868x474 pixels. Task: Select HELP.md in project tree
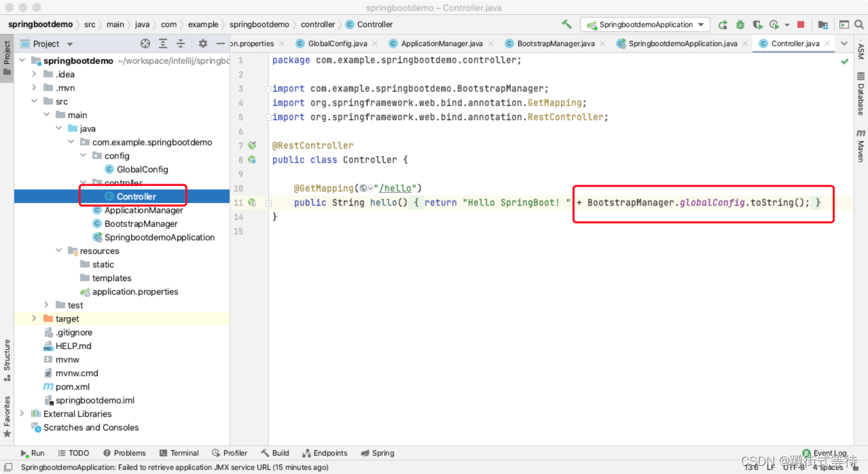tap(73, 346)
